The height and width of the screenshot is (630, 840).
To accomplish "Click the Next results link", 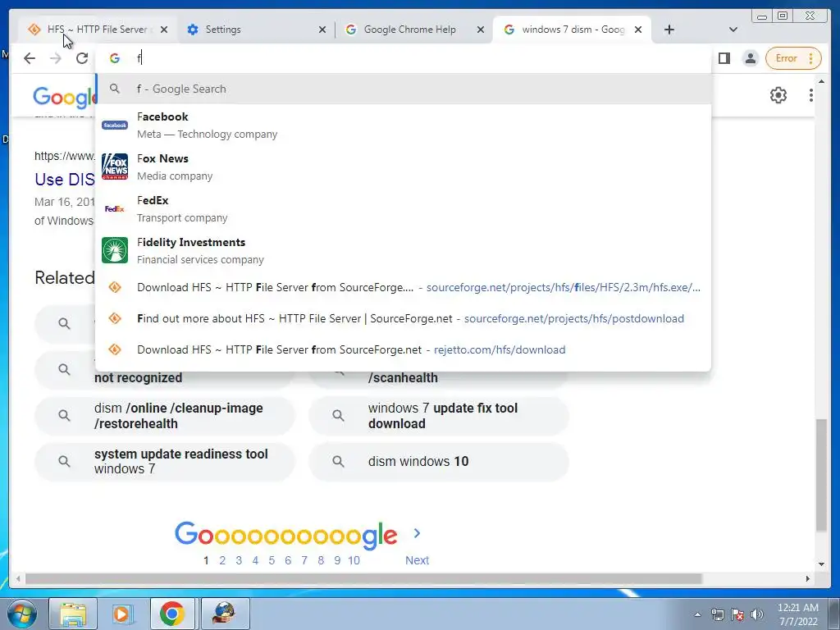I will tap(417, 560).
